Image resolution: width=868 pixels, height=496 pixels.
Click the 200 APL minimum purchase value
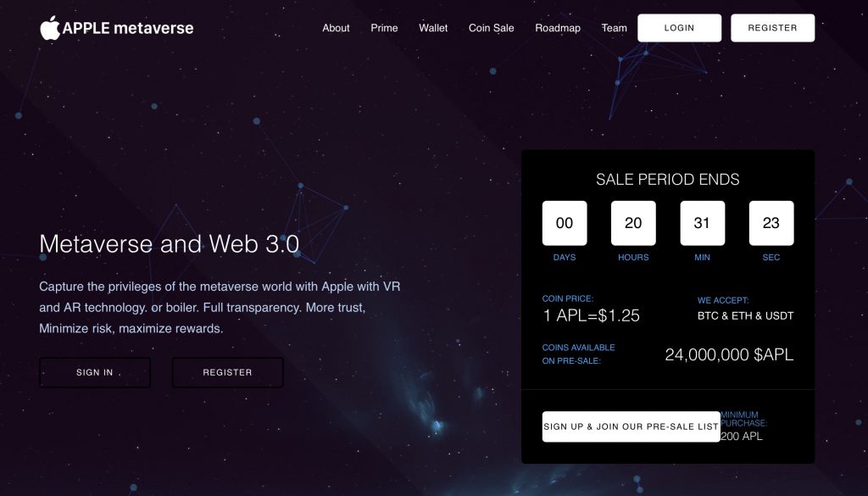(741, 436)
